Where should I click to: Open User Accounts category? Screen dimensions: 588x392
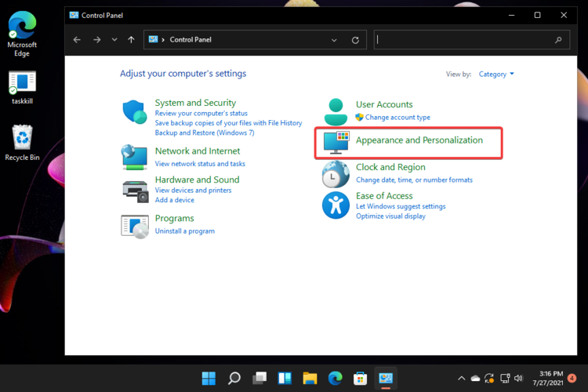[x=384, y=104]
